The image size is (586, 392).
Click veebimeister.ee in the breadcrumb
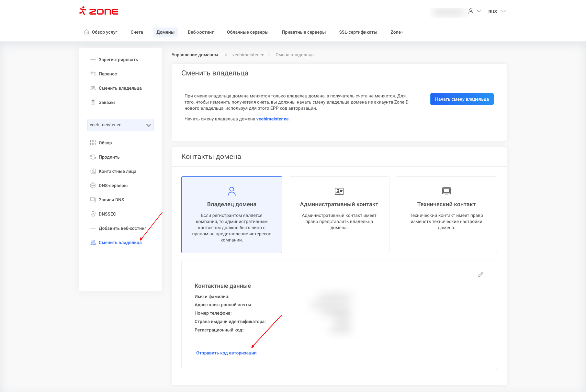pos(248,55)
